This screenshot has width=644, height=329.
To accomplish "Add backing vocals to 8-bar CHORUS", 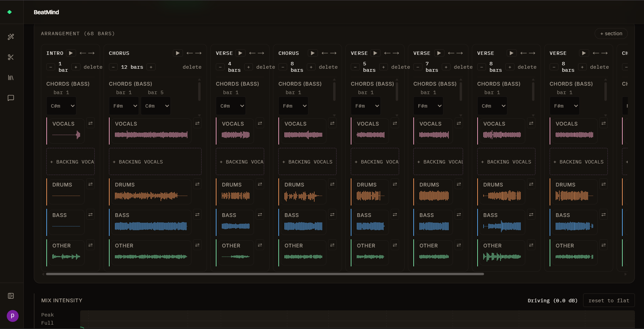I will (x=307, y=162).
